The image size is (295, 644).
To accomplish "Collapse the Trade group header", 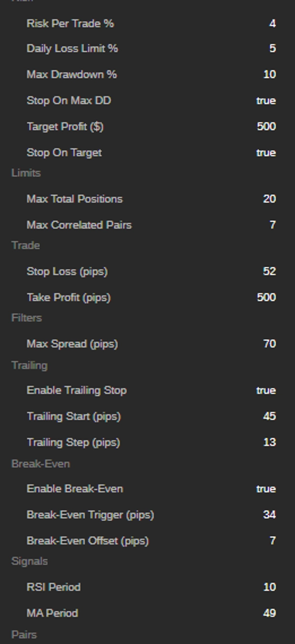I will [x=25, y=245].
